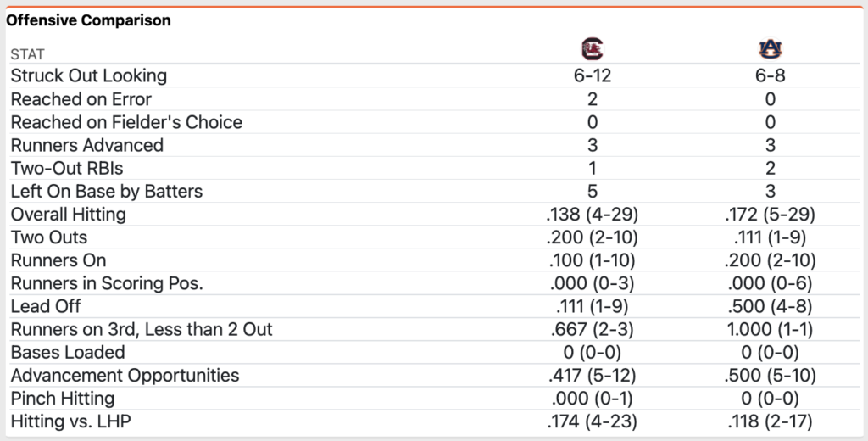This screenshot has width=868, height=441.
Task: Select the Hitting vs. LHP row label
Action: point(70,421)
